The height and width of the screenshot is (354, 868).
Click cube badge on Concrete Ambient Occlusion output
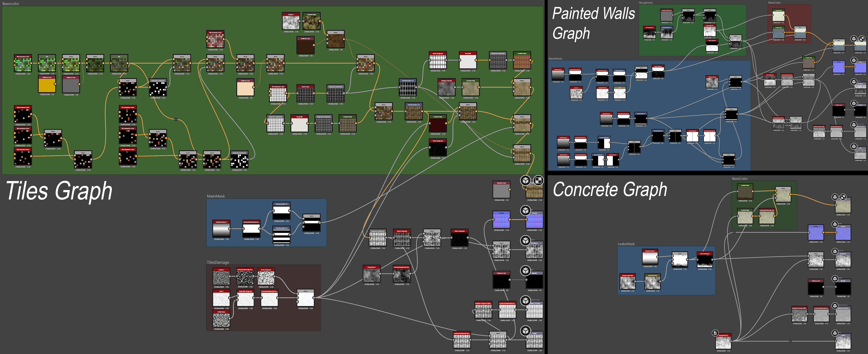click(x=835, y=306)
